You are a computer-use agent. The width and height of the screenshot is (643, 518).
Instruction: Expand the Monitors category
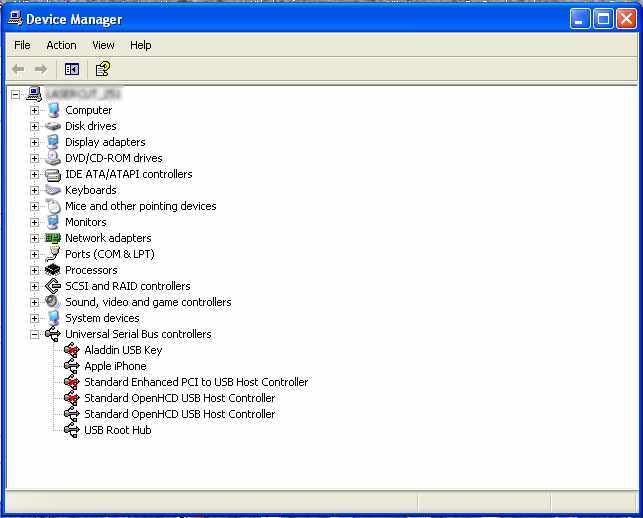(34, 223)
